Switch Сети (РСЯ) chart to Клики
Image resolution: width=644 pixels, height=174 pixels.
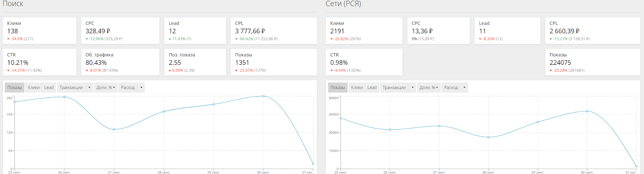[x=357, y=87]
